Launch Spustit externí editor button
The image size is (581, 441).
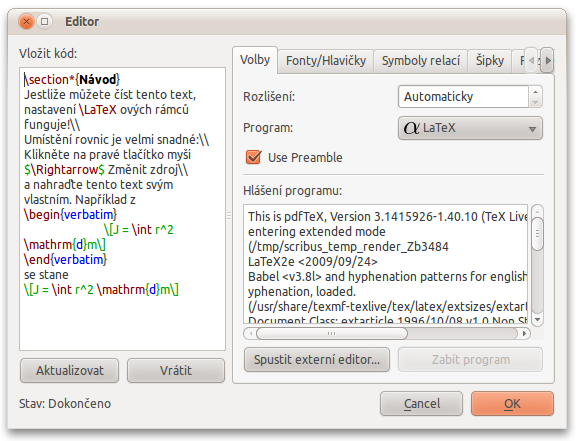(317, 359)
